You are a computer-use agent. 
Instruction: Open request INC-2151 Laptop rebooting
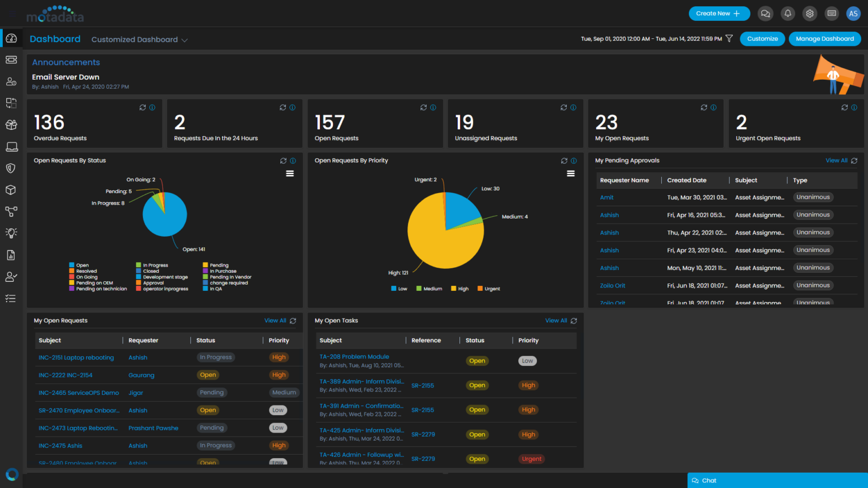[x=77, y=357]
